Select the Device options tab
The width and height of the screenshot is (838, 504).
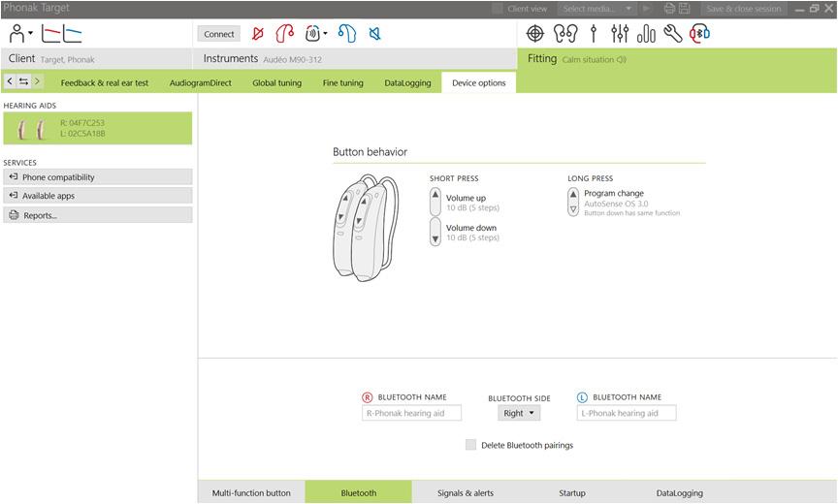tap(479, 82)
